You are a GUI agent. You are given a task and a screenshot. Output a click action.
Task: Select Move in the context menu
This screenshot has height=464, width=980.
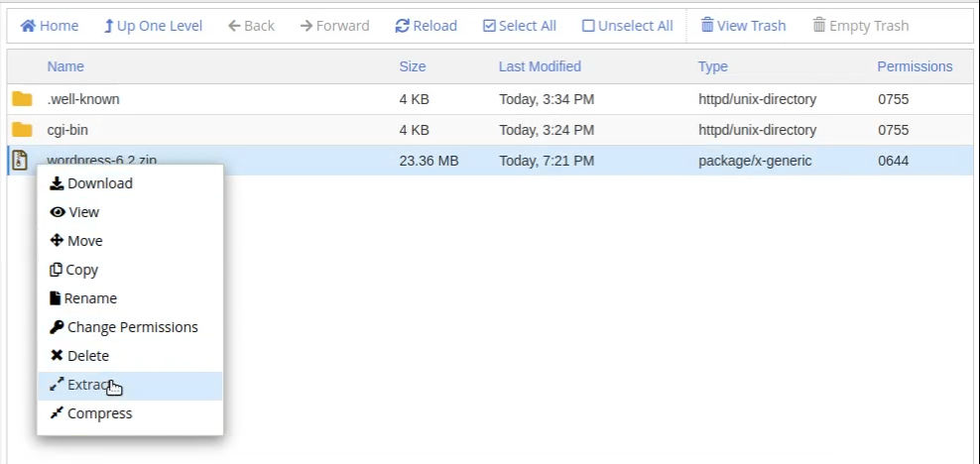tap(130, 241)
